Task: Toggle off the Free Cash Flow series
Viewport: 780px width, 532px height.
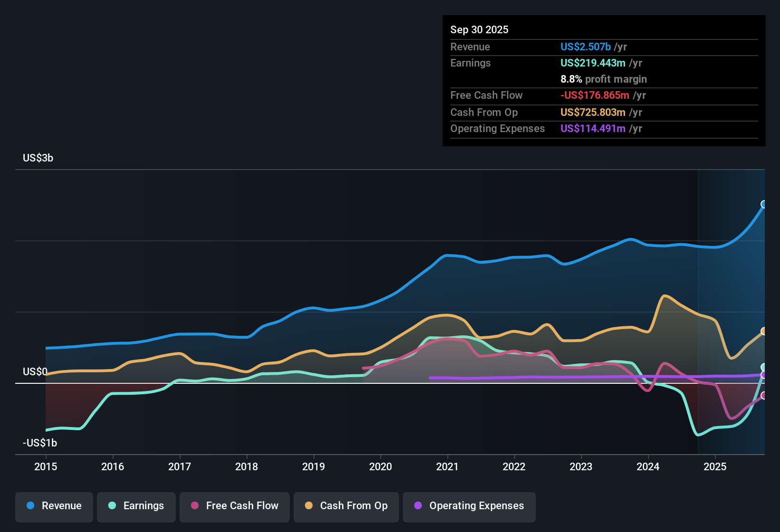Action: click(234, 506)
